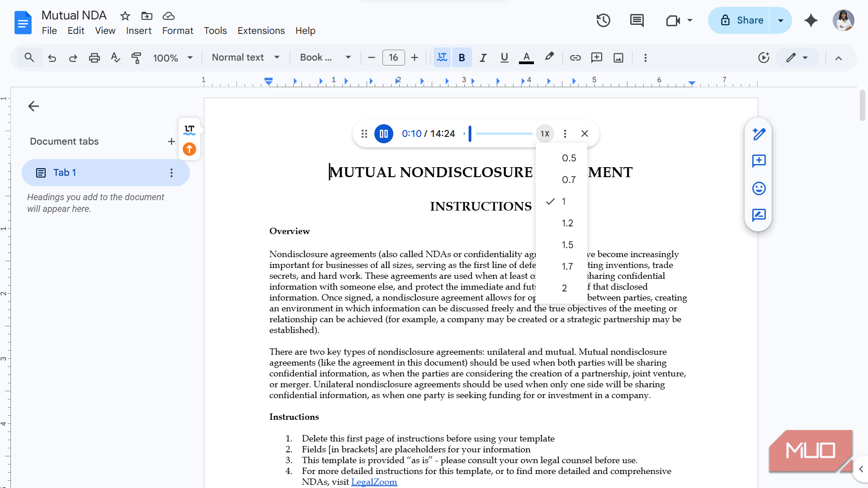Print the document

94,57
